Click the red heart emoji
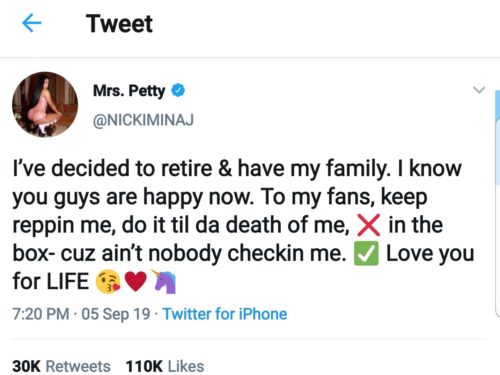This screenshot has width=500, height=375. pyautogui.click(x=135, y=282)
